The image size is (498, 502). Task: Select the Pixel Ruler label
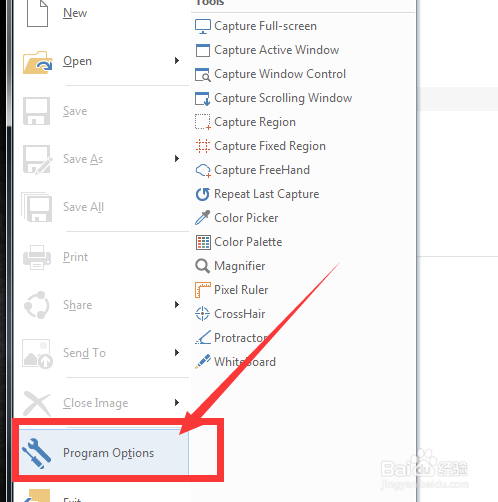[241, 290]
